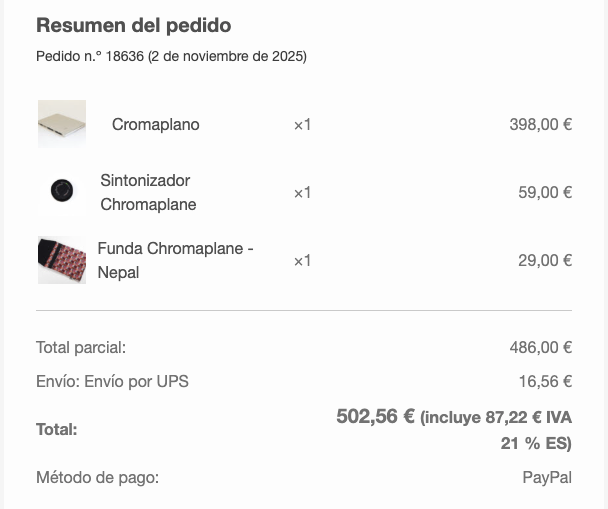Click the Envío por UPS shipping label
608x509 pixels.
112,381
